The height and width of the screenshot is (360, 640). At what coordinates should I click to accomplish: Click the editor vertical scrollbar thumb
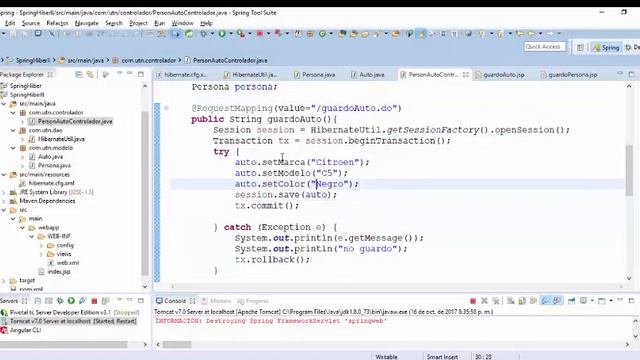(x=629, y=170)
